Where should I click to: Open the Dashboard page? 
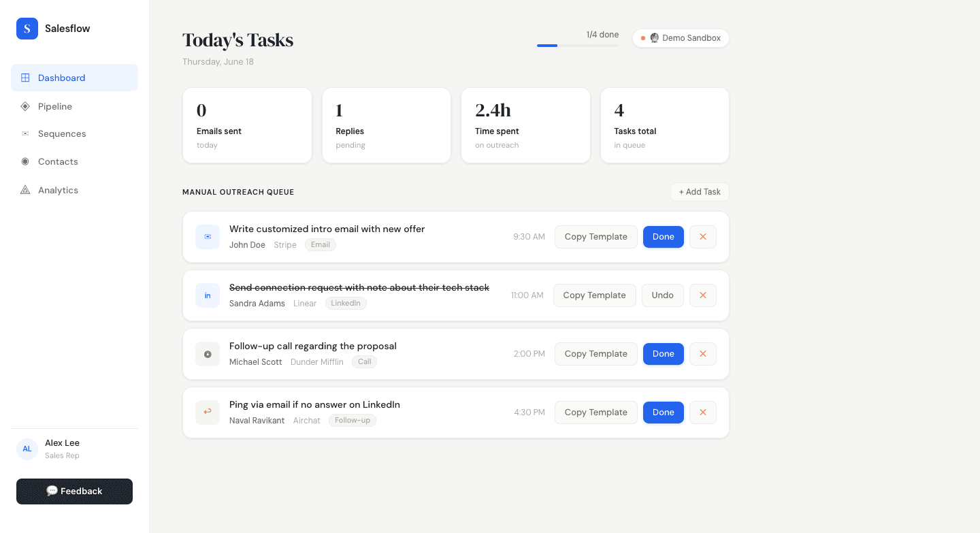(x=74, y=78)
